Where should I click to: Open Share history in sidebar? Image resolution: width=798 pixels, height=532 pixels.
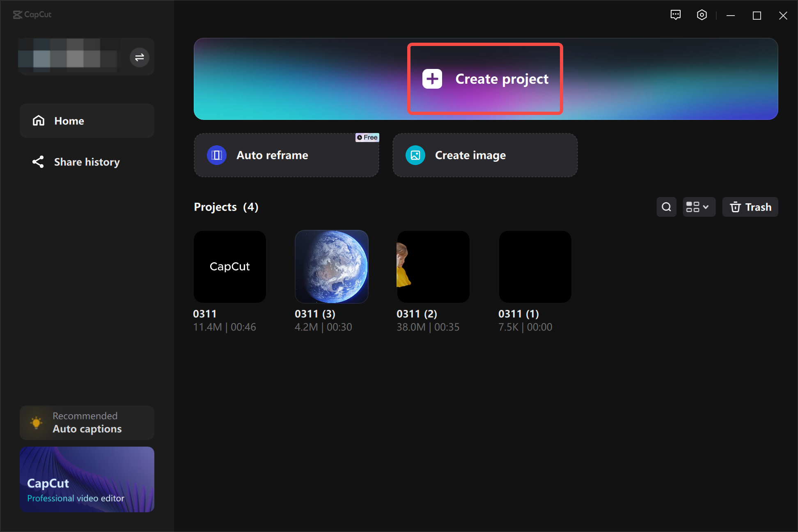coord(87,162)
